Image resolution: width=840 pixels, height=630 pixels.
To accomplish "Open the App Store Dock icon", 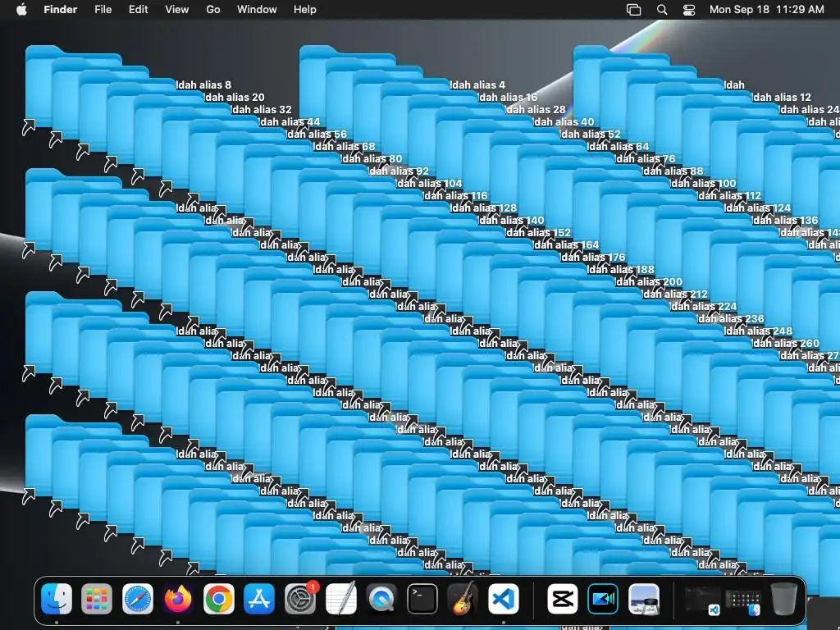I will 259,598.
